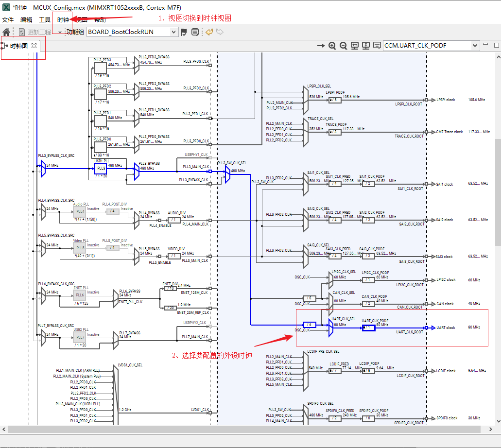The height and width of the screenshot is (448, 501).
Task: Click the right arrow icon in diagram toolbar
Action: [x=321, y=45]
